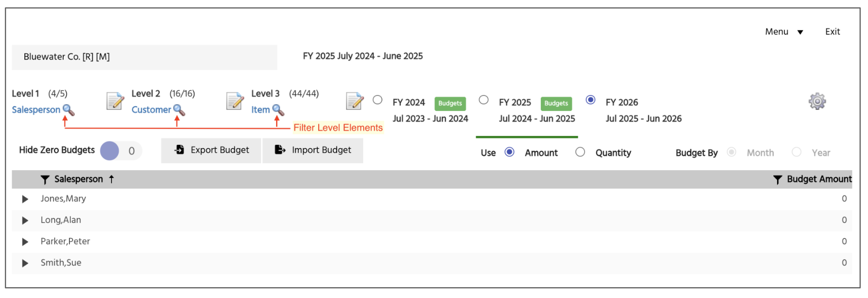Click the FY 2025 July 2024 - June 2025 heading
The image size is (868, 298).
click(x=363, y=56)
